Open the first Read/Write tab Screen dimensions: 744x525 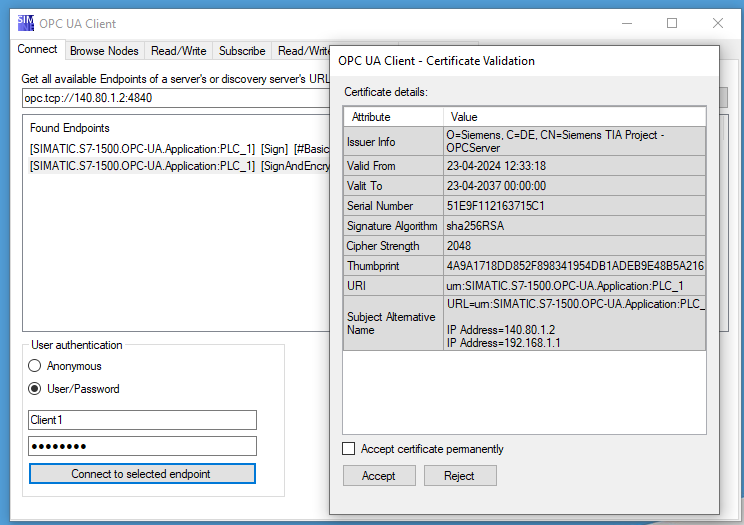point(179,51)
